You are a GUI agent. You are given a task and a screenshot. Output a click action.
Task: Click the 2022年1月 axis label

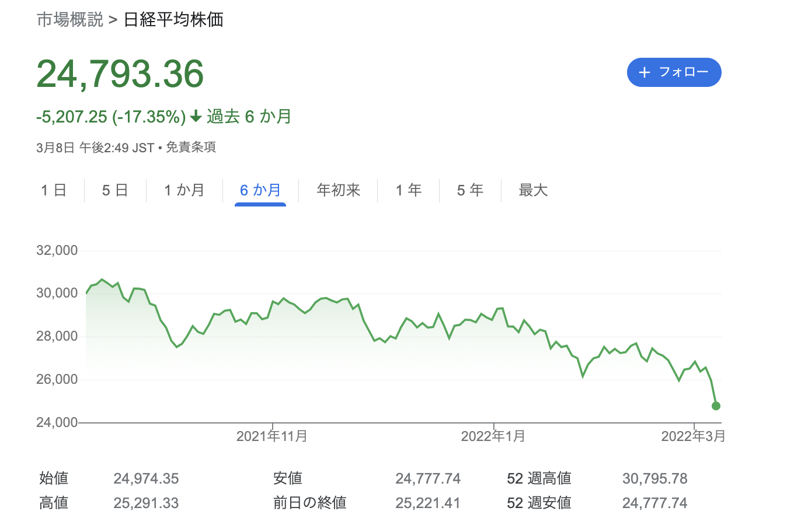[x=493, y=436]
